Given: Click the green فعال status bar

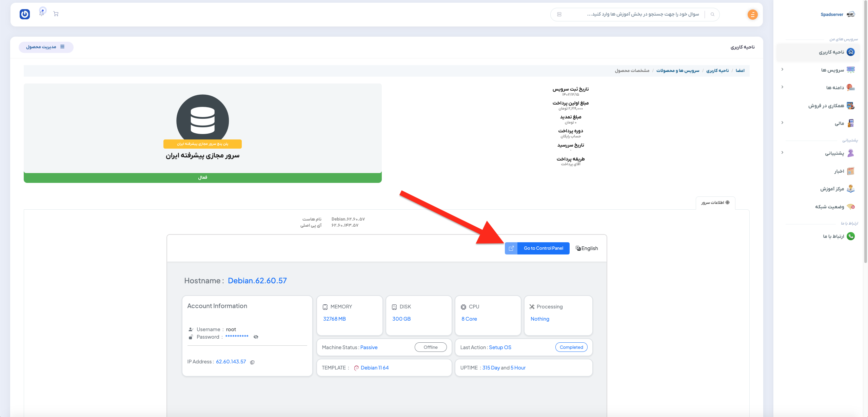Looking at the screenshot, I should click(x=203, y=178).
